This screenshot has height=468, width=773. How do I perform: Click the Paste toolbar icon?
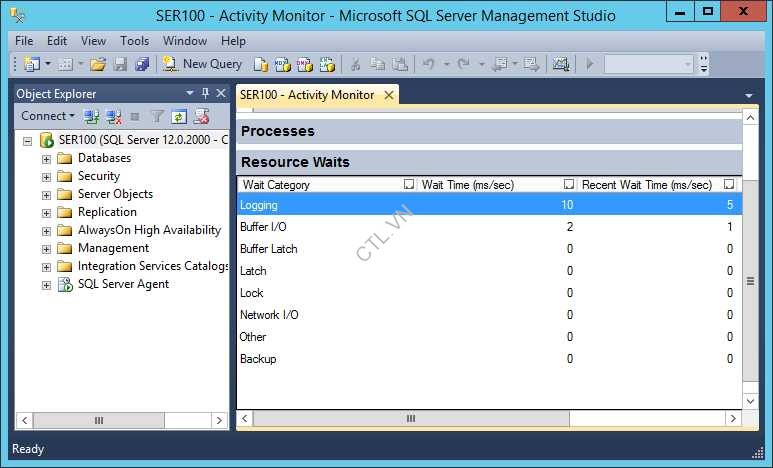[x=400, y=64]
